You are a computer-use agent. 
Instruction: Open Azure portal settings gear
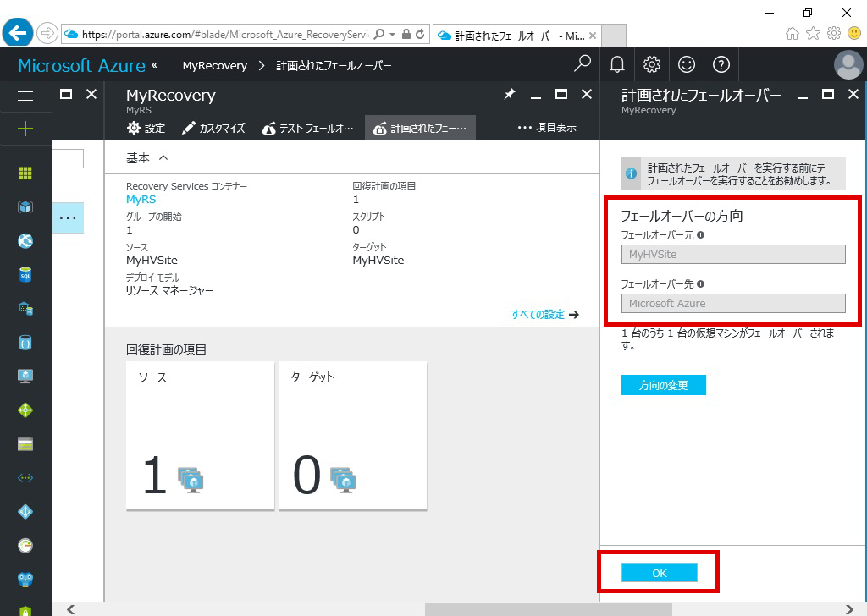pos(652,64)
